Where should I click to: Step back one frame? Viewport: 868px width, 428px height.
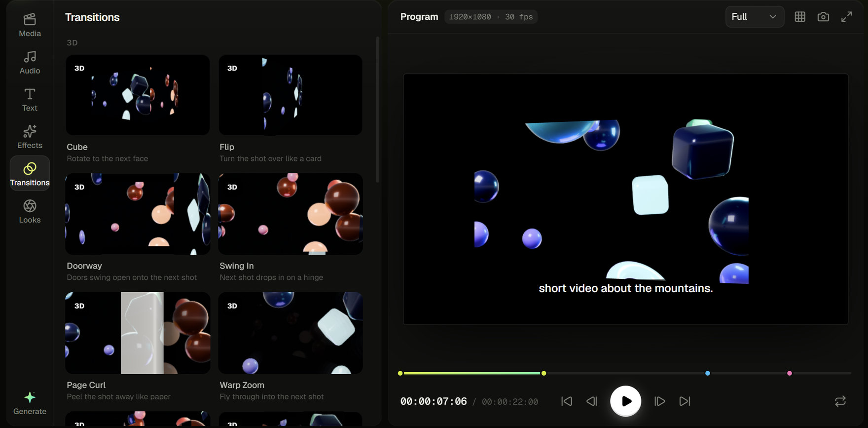(591, 401)
